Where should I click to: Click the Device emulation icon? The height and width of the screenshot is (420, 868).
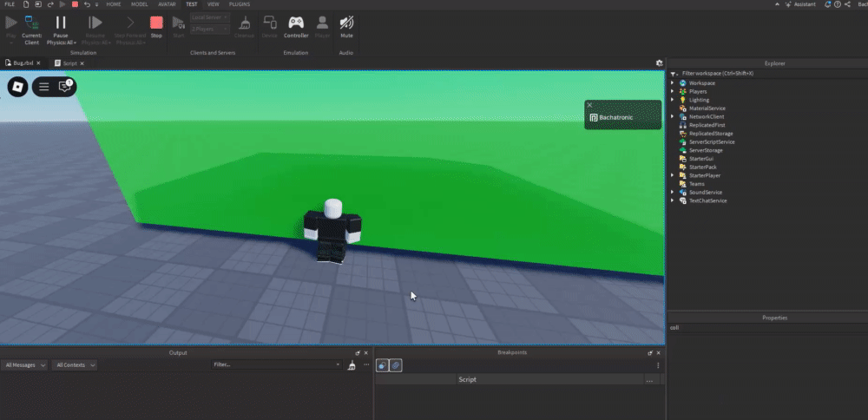click(x=270, y=23)
